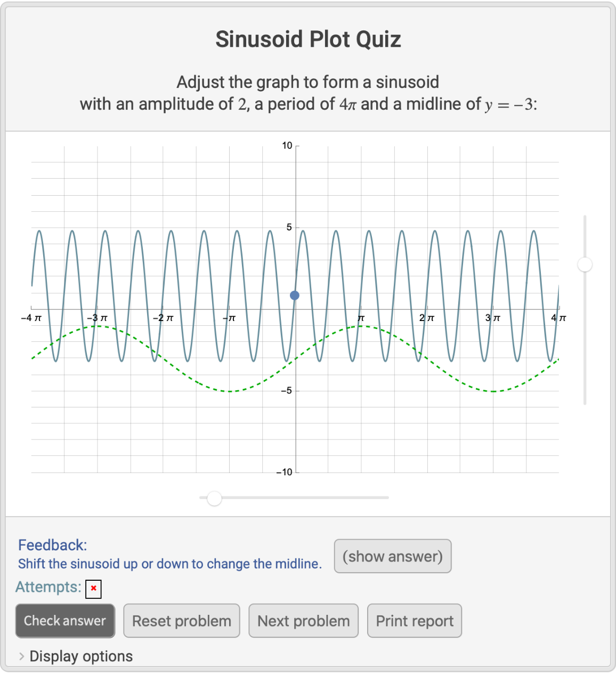Screen dimensions: 616x673
Task: Click the blue control point on the graph
Action: (x=295, y=295)
